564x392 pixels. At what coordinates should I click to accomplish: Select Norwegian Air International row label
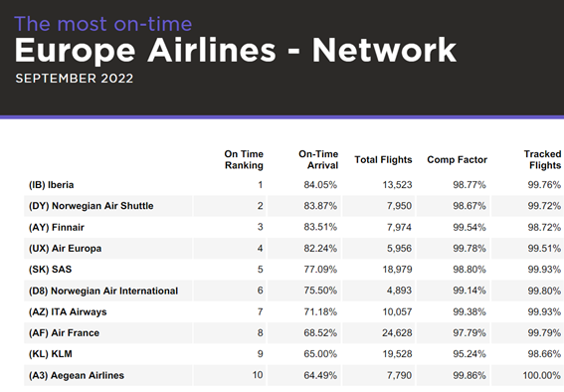103,291
